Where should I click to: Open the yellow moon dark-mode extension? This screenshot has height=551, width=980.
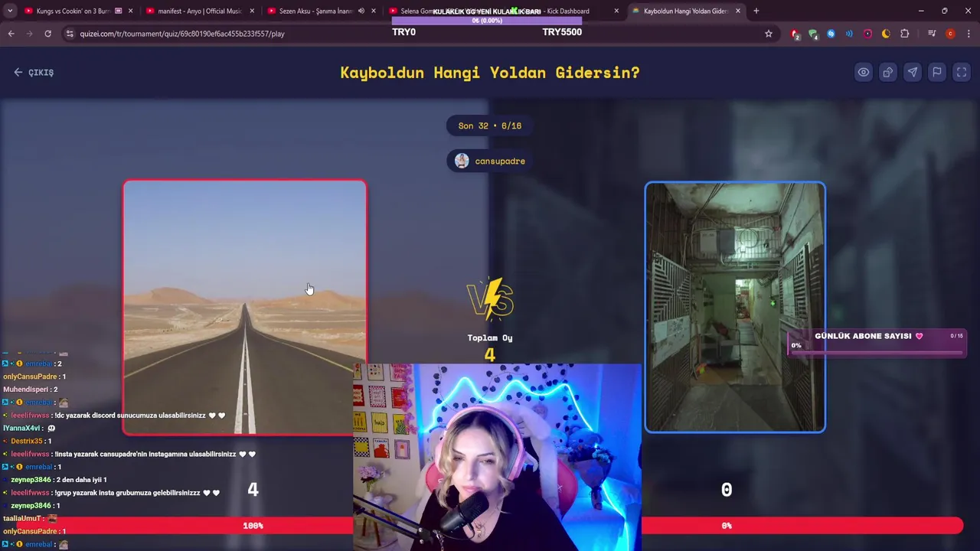[x=886, y=34]
